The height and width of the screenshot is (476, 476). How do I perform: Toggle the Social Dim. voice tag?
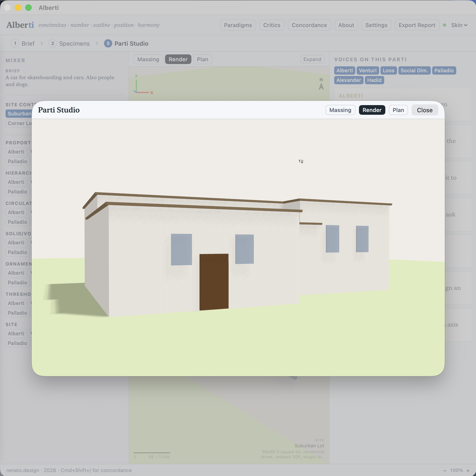[414, 70]
